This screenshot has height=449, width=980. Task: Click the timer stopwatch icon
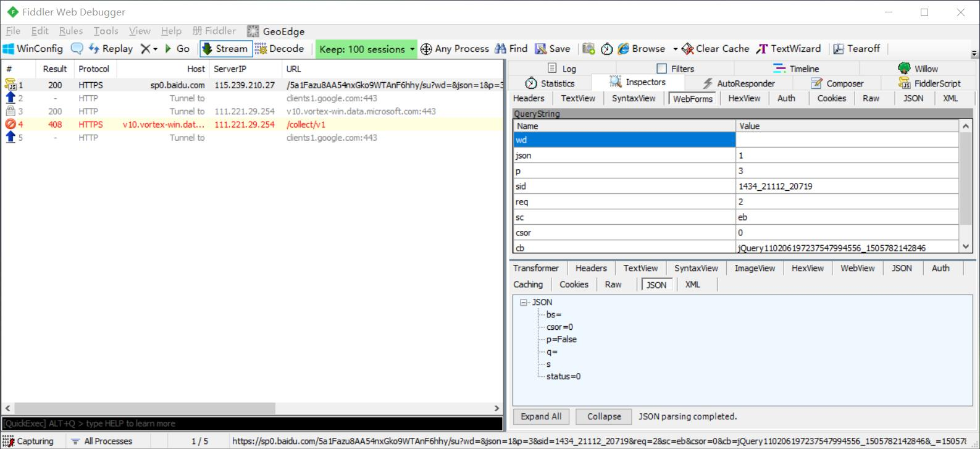tap(607, 49)
